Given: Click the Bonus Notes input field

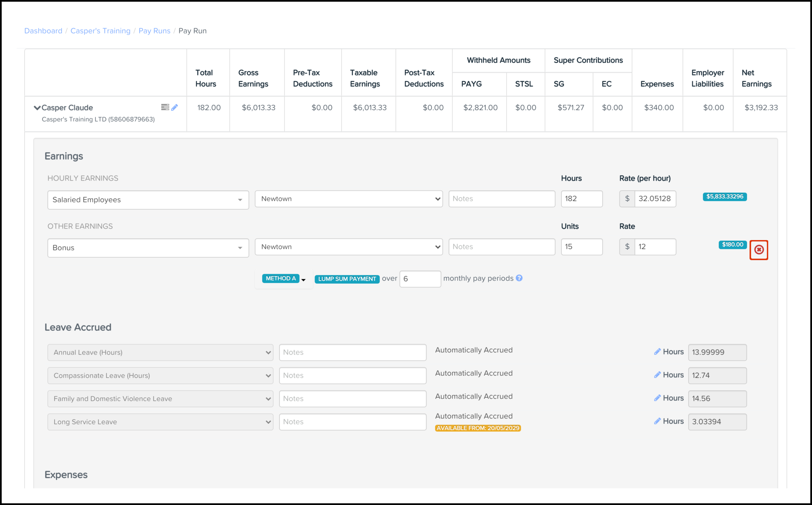Looking at the screenshot, I should 501,247.
